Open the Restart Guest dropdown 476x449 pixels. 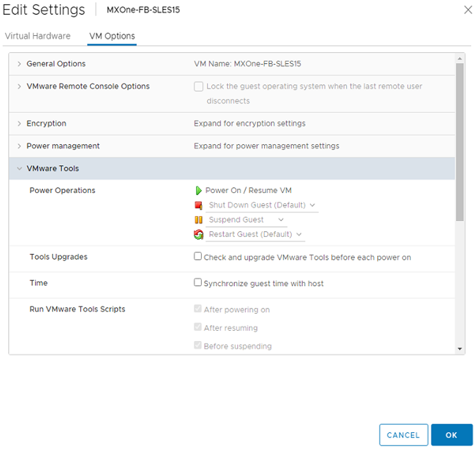point(255,234)
